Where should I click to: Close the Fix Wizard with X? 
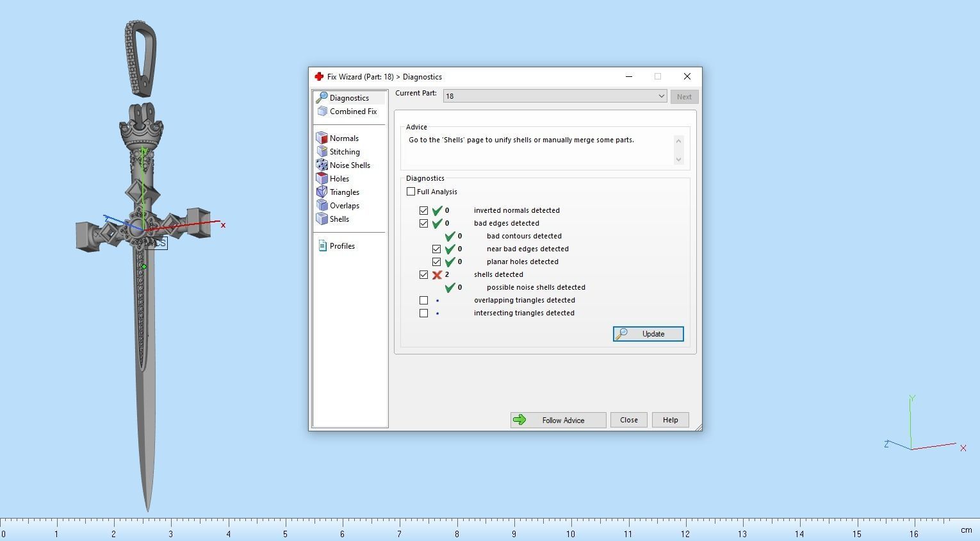[687, 77]
